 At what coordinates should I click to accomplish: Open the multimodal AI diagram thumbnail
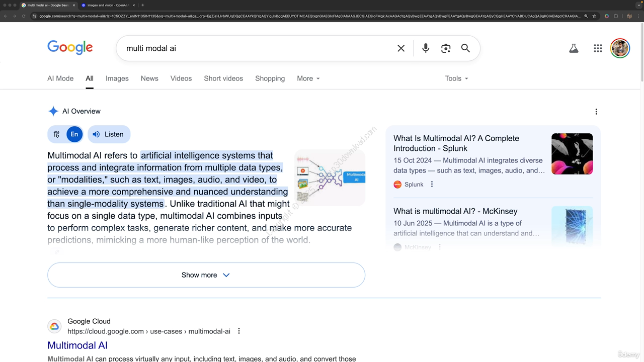click(330, 177)
